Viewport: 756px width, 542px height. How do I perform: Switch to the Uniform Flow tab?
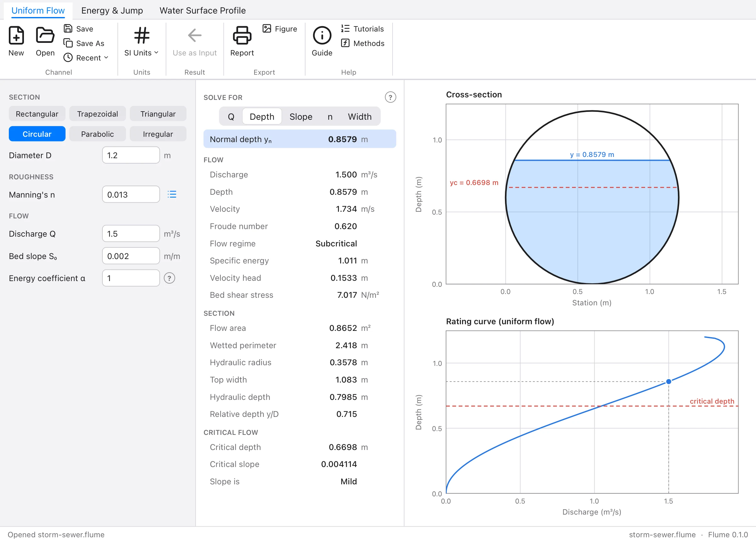click(38, 10)
